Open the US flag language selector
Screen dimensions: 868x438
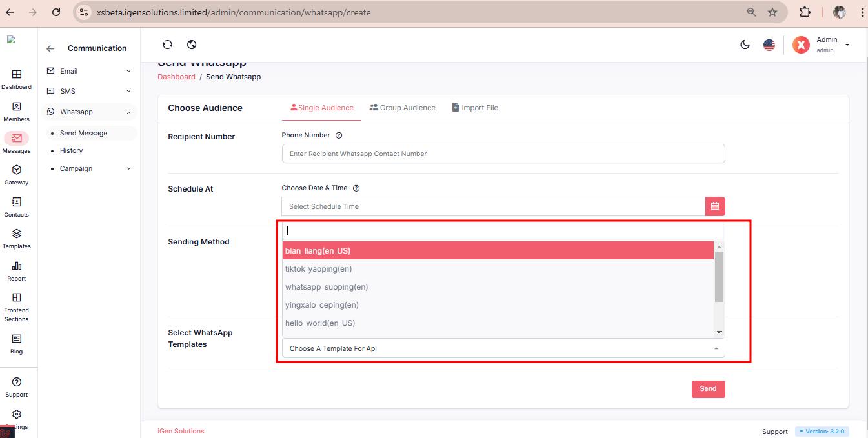pyautogui.click(x=769, y=45)
